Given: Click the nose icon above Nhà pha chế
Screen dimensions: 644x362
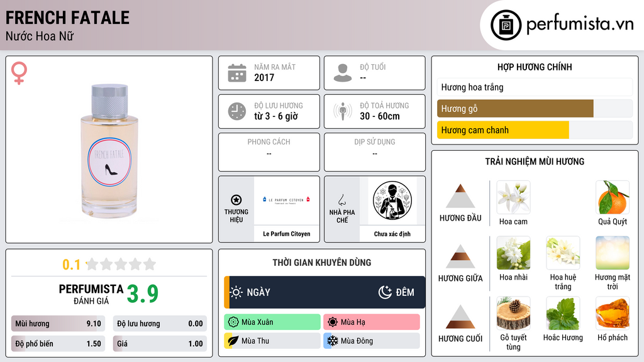Looking at the screenshot, I should (341, 200).
